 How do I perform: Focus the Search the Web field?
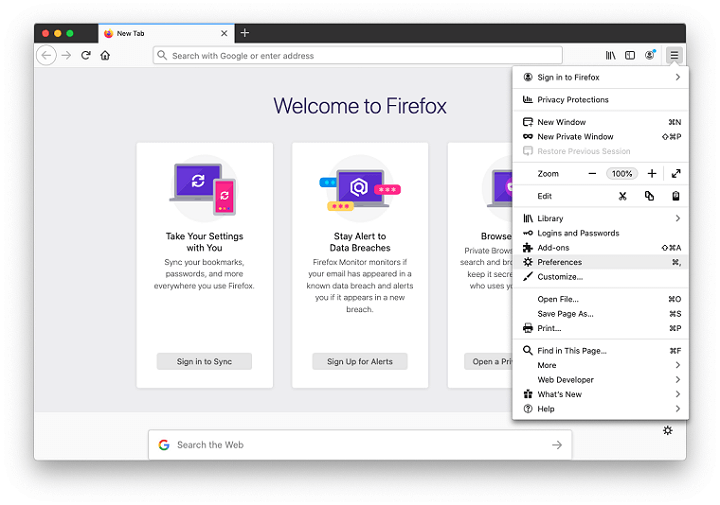tap(360, 445)
